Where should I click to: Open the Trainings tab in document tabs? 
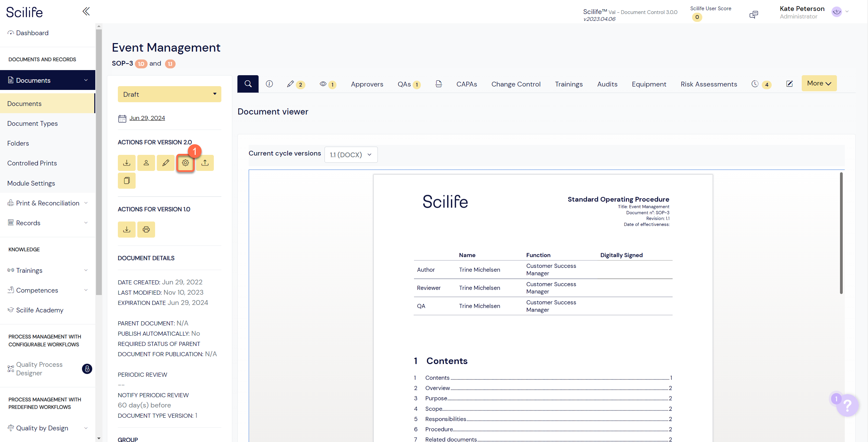569,84
